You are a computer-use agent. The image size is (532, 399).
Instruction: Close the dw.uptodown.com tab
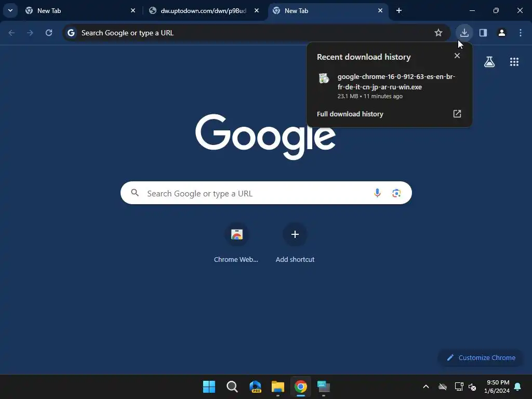click(257, 10)
